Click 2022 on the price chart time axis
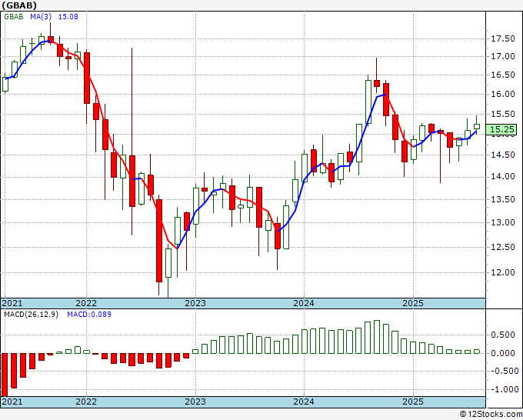This screenshot has height=420, width=523. coord(86,303)
